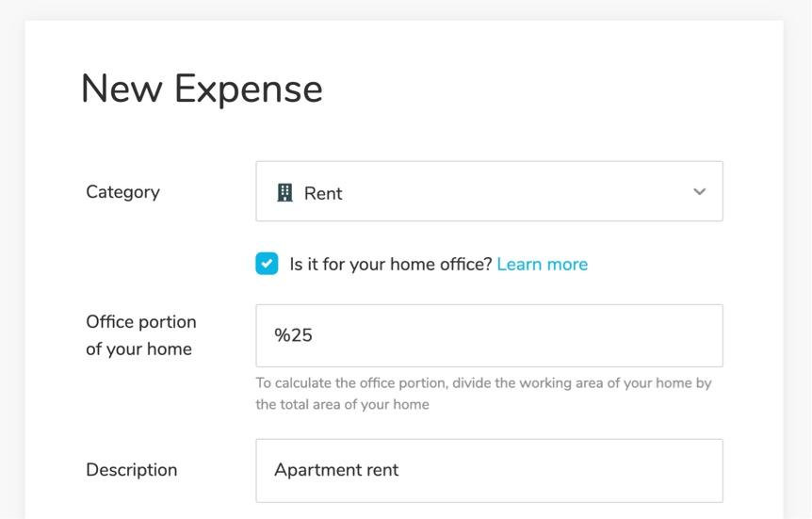812x519 pixels.
Task: Open the Learn more link
Action: tap(543, 264)
